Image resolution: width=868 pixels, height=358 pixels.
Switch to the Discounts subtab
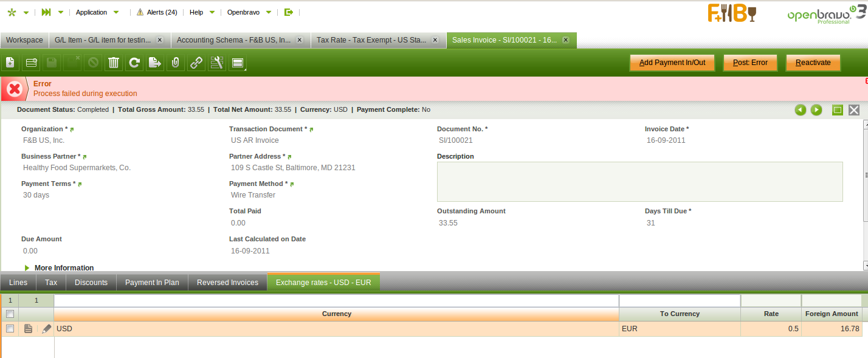(x=91, y=283)
